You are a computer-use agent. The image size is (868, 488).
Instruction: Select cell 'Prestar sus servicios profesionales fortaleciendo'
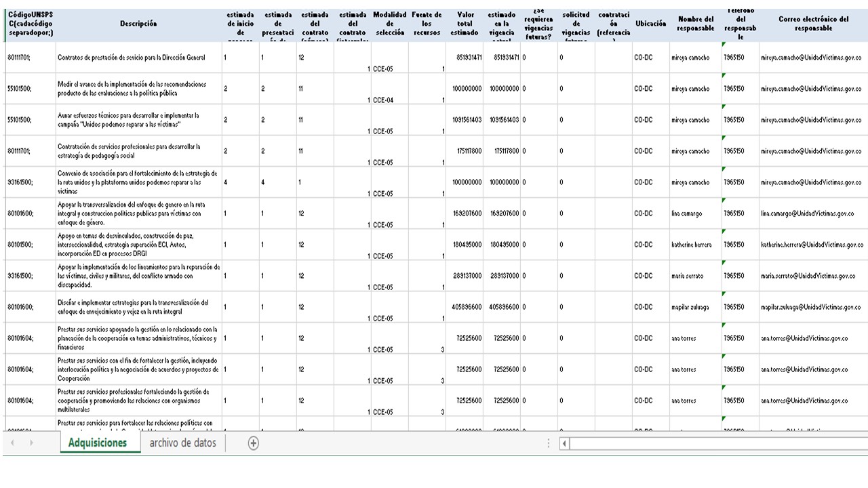point(138,401)
